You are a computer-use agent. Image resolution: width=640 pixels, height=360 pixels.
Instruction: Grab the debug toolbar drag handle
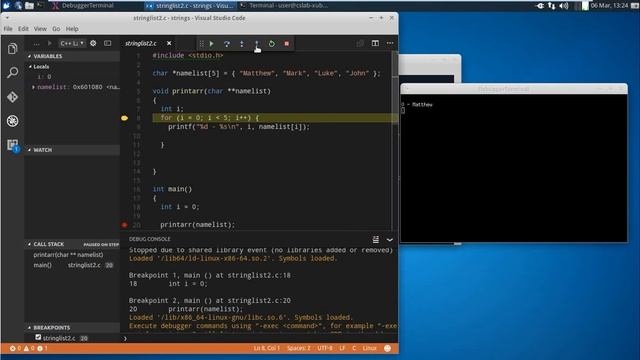click(201, 44)
